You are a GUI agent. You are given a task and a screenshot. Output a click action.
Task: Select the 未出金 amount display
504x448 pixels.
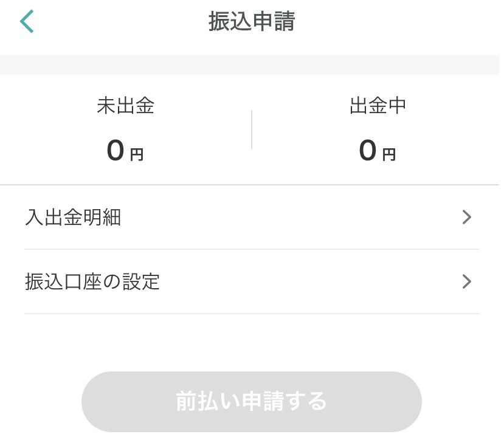(125, 151)
